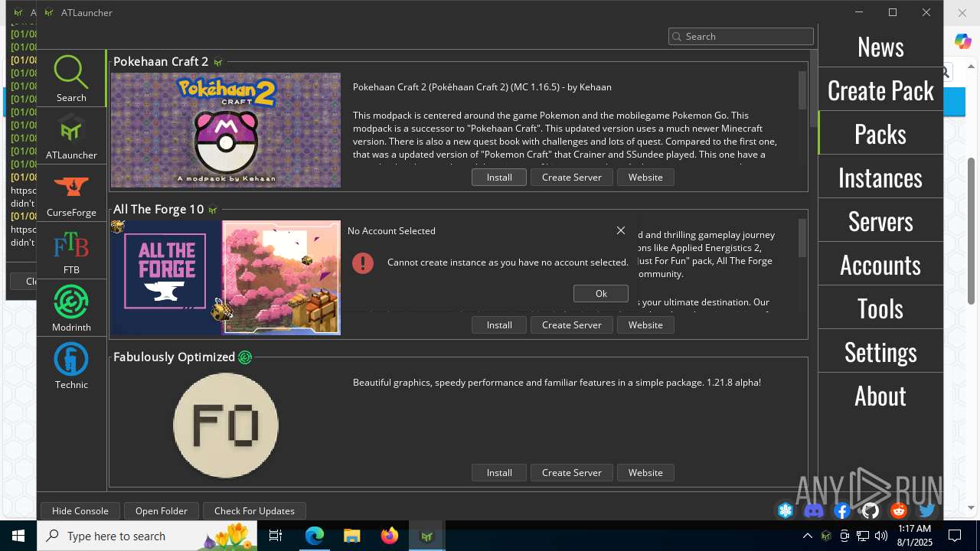Switch to the Instances tab
The height and width of the screenshot is (551, 980).
click(880, 178)
